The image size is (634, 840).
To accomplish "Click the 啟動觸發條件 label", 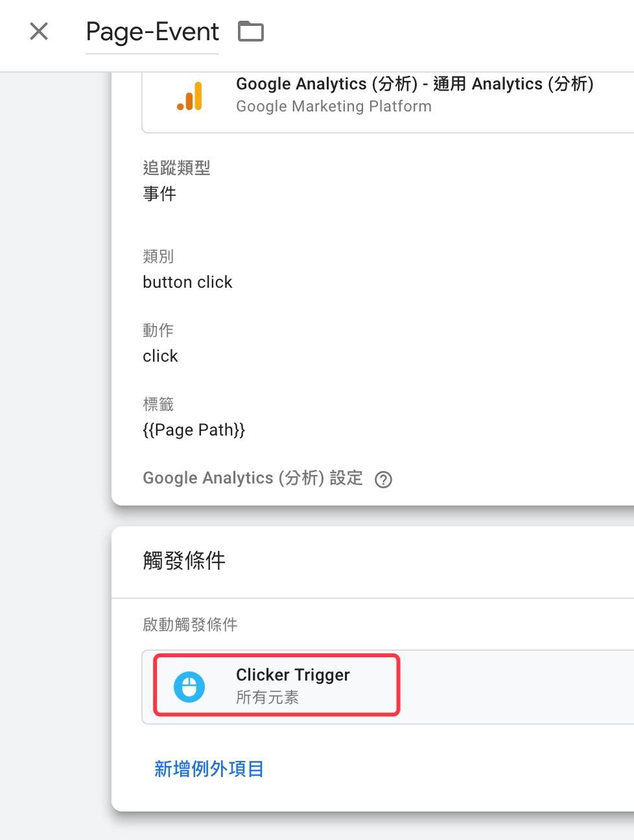I will point(190,624).
